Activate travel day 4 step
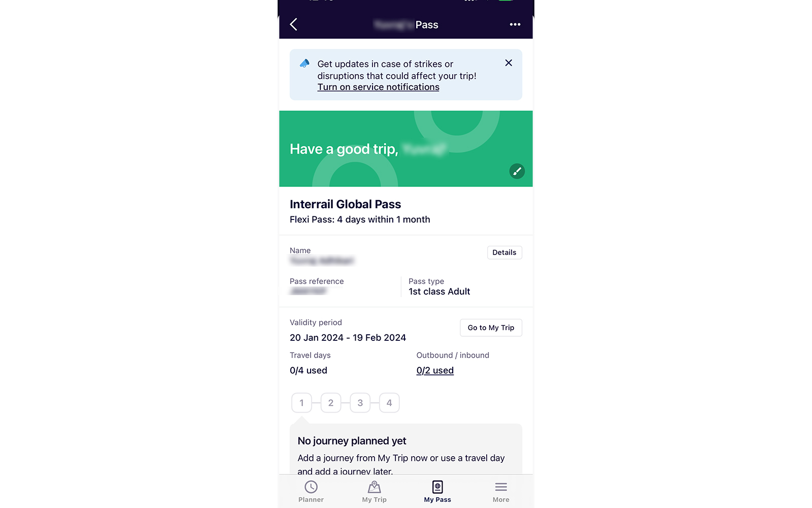Image resolution: width=812 pixels, height=508 pixels. [x=389, y=402]
